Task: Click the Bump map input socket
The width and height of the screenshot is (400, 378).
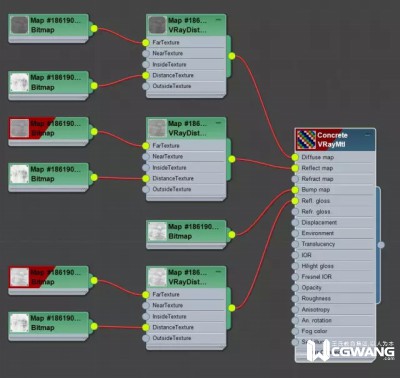Action: [x=295, y=190]
